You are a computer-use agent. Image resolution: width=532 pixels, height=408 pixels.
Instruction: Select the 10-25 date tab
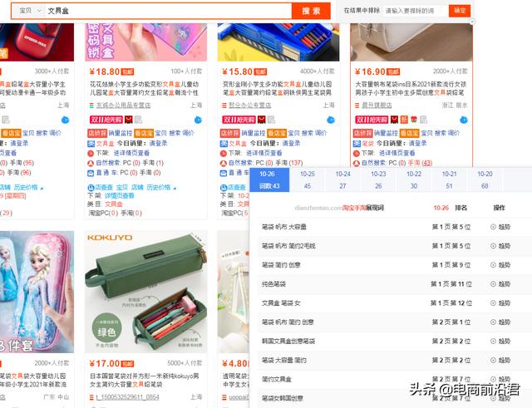307,179
